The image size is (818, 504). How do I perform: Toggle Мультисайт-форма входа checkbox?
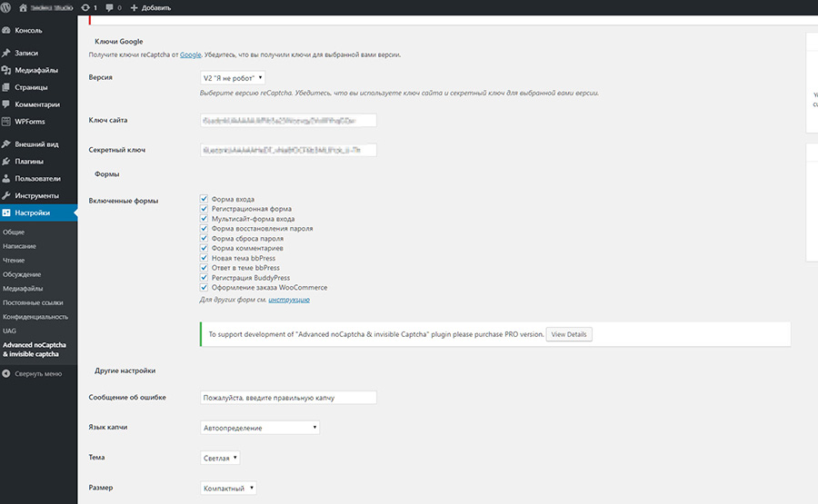[204, 218]
